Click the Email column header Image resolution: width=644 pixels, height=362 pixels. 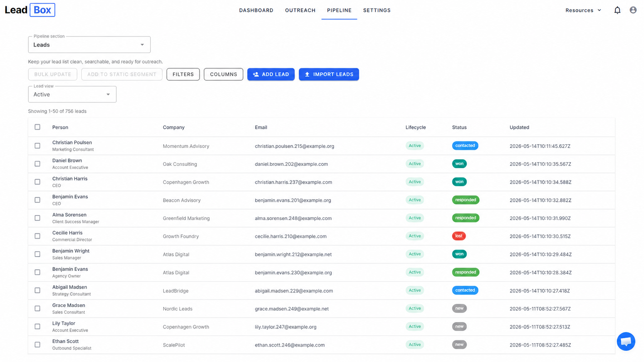pos(261,127)
